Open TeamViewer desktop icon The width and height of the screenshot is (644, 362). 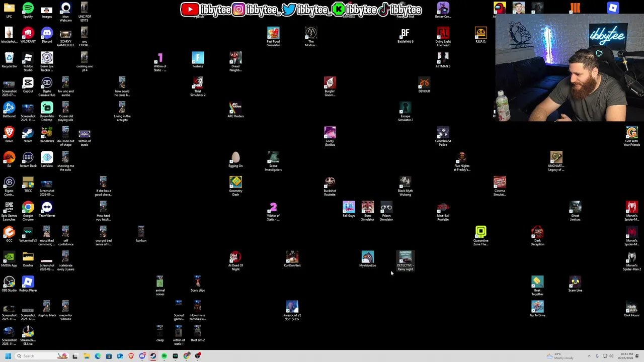tap(47, 210)
